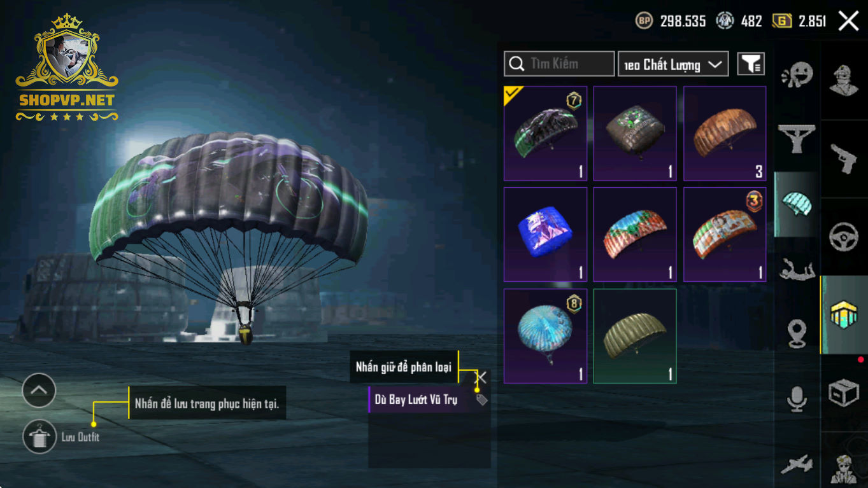The height and width of the screenshot is (488, 868).
Task: Select the olive green default parachute
Action: tap(635, 336)
